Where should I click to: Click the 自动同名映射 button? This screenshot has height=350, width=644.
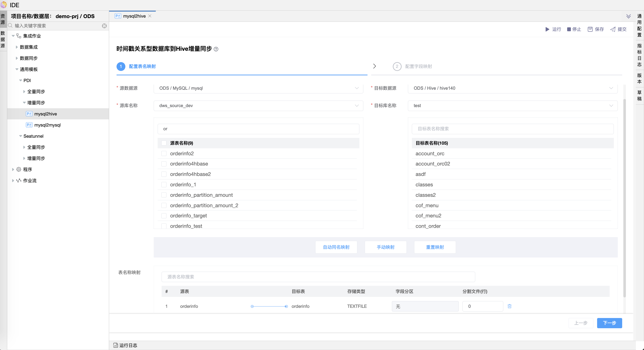pos(336,247)
